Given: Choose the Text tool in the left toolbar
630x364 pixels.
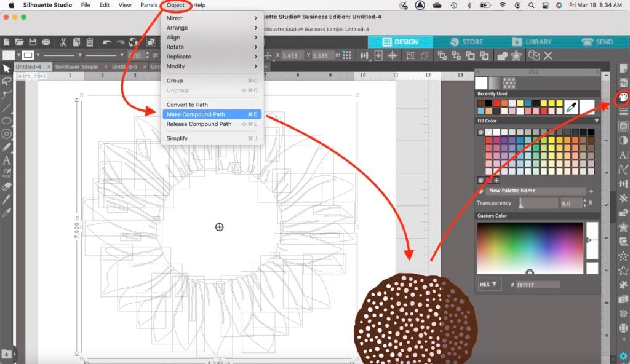Looking at the screenshot, I should tap(6, 160).
